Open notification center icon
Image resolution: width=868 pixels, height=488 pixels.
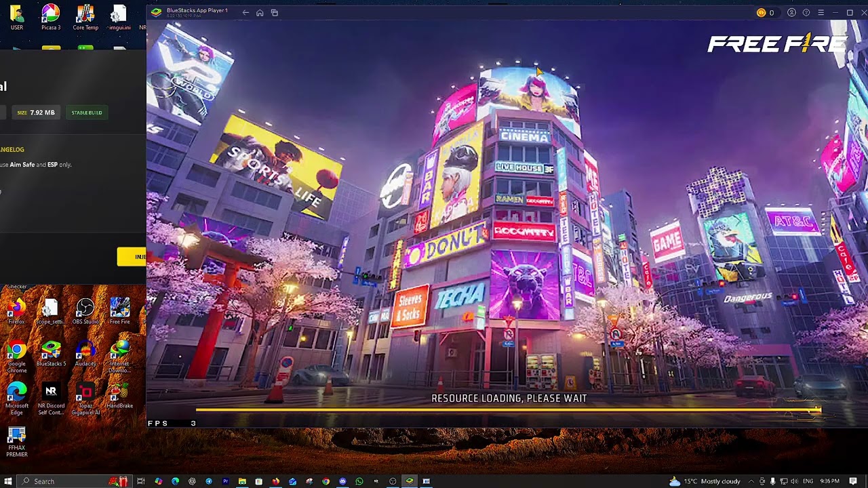(853, 481)
